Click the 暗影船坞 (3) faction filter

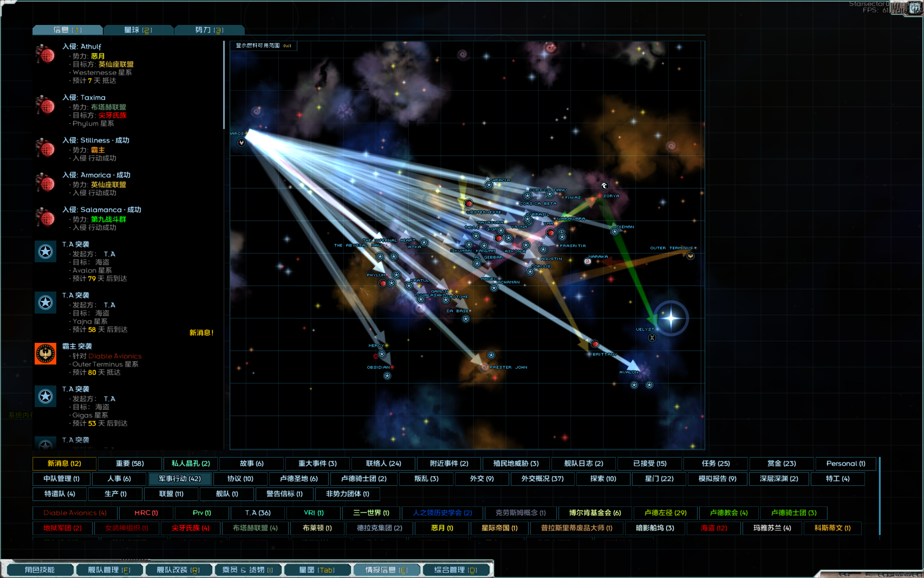655,528
